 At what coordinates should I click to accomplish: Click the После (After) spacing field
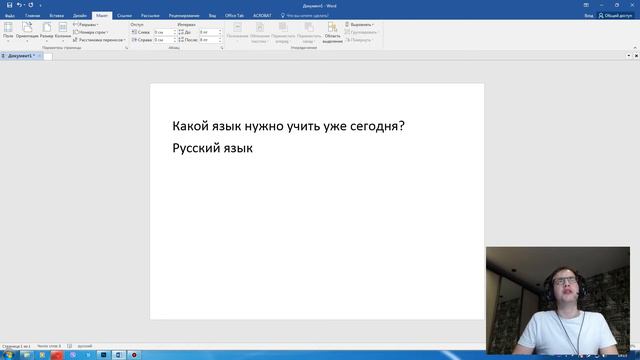coord(209,40)
